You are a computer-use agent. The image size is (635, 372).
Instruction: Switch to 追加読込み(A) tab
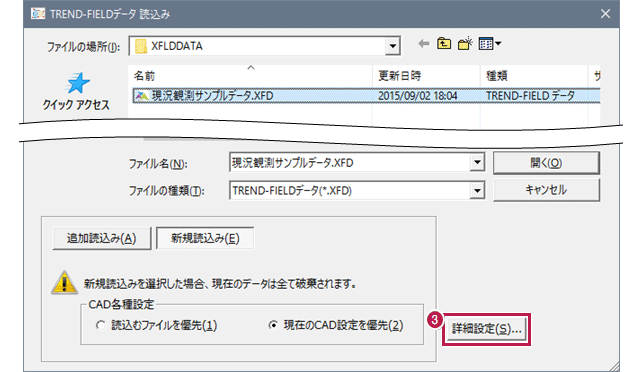click(x=102, y=238)
